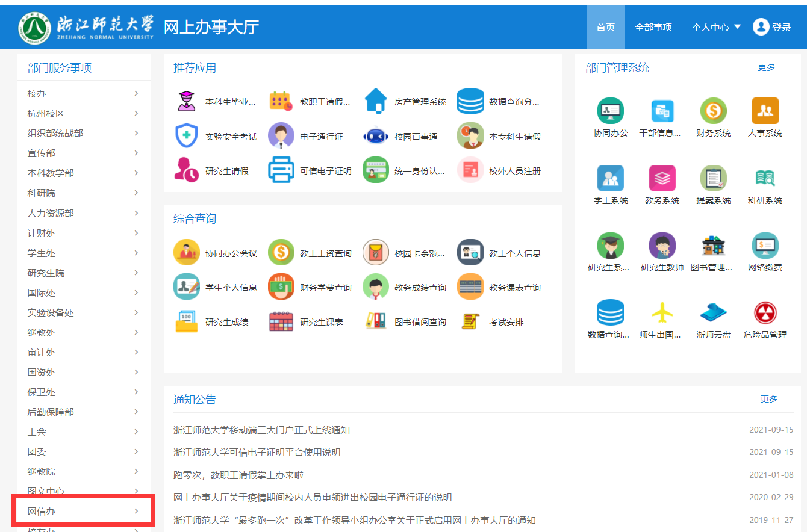The width and height of the screenshot is (807, 532).
Task: Open the 财务系统 dollar coin icon
Action: [713, 111]
